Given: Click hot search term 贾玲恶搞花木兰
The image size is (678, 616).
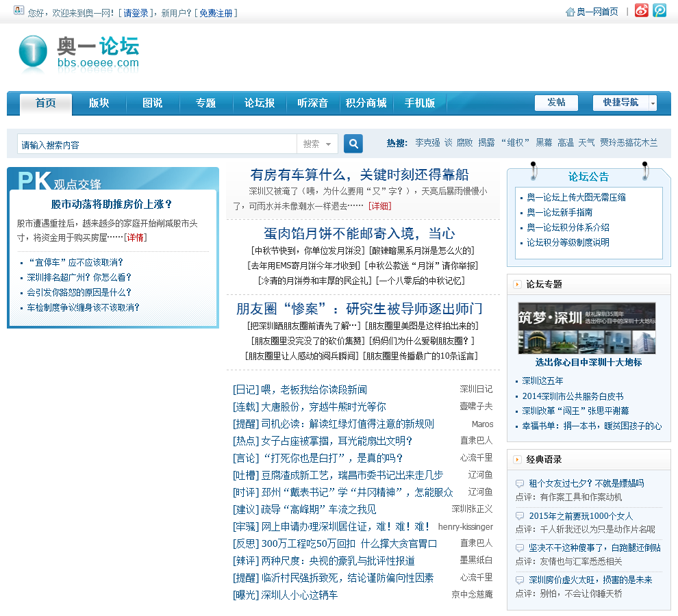Looking at the screenshot, I should [x=629, y=142].
